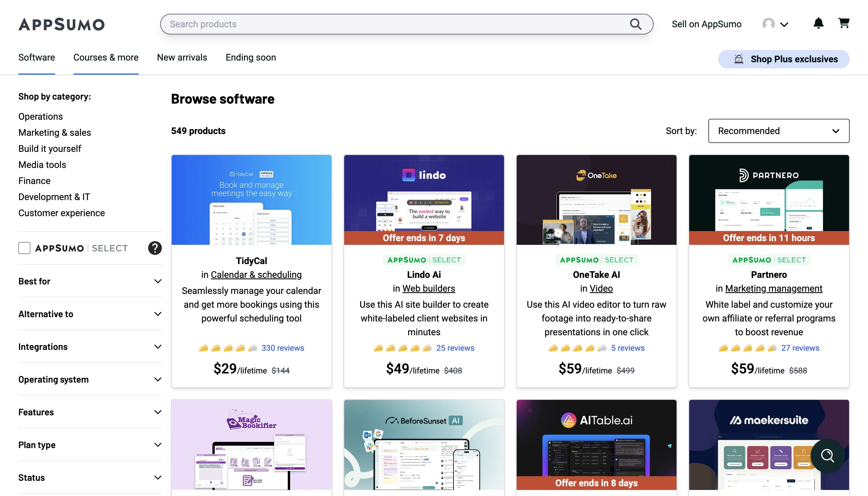Open Marketing management category link

click(x=774, y=288)
